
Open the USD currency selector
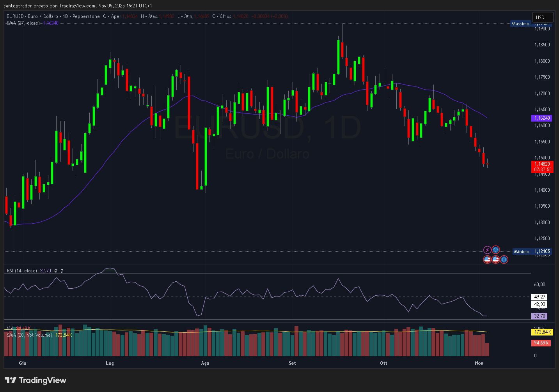(543, 17)
